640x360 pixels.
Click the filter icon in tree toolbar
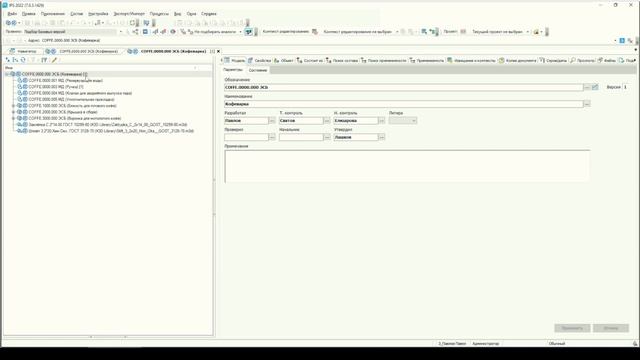coord(44,60)
